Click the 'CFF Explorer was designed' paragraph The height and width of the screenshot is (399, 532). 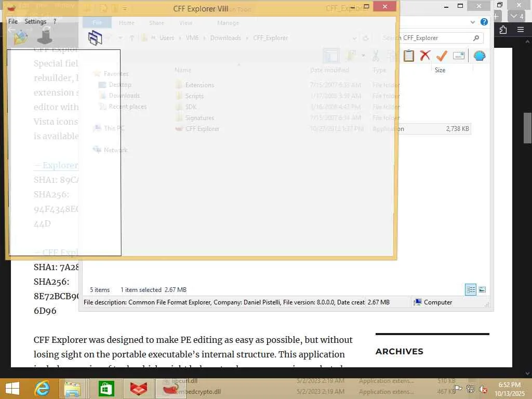click(193, 352)
